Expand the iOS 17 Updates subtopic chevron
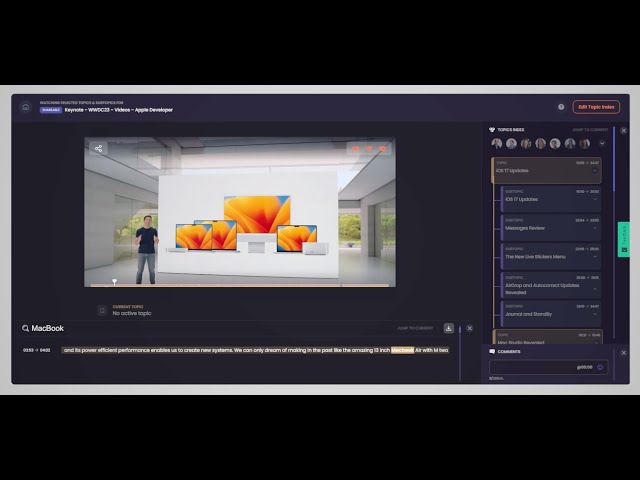The width and height of the screenshot is (640, 480). (x=595, y=200)
